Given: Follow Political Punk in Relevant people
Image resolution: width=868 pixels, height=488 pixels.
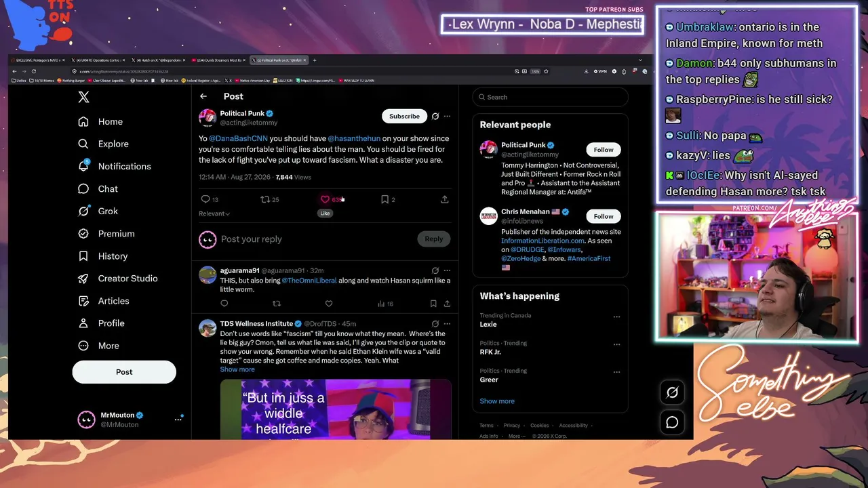Looking at the screenshot, I should point(604,150).
